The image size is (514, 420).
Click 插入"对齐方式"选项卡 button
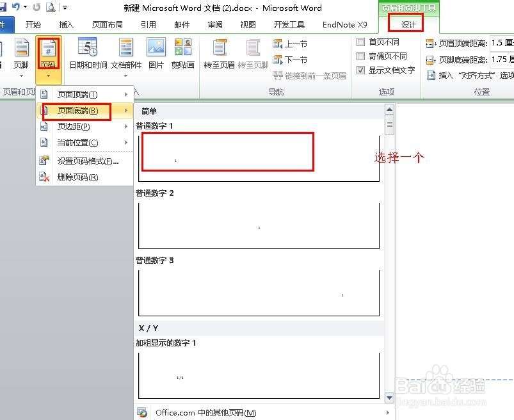click(x=470, y=76)
